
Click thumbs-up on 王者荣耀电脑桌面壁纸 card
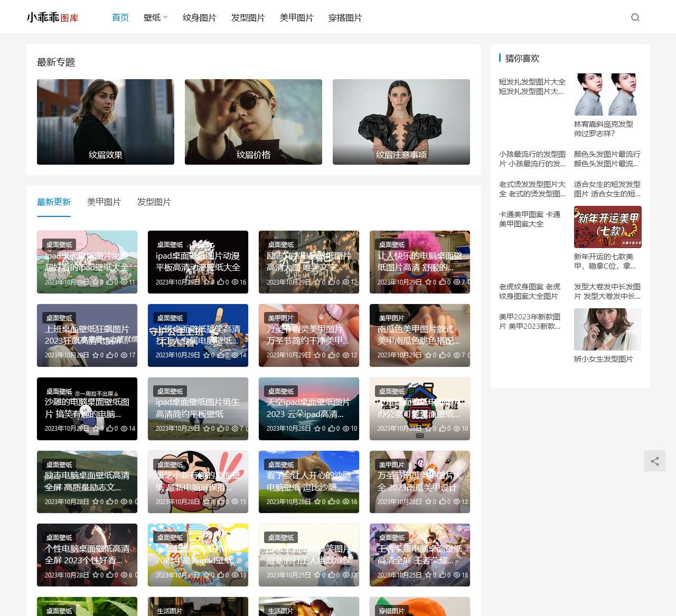pos(442,576)
